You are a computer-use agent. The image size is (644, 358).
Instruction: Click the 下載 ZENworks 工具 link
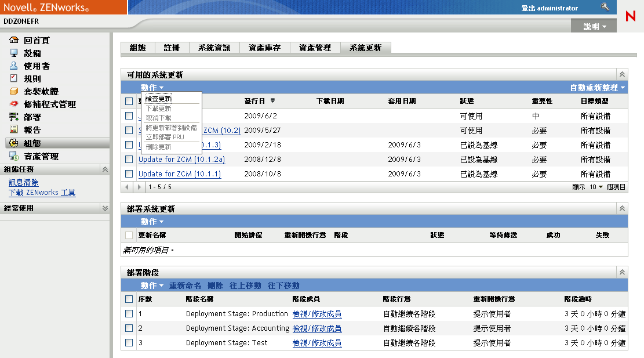42,193
